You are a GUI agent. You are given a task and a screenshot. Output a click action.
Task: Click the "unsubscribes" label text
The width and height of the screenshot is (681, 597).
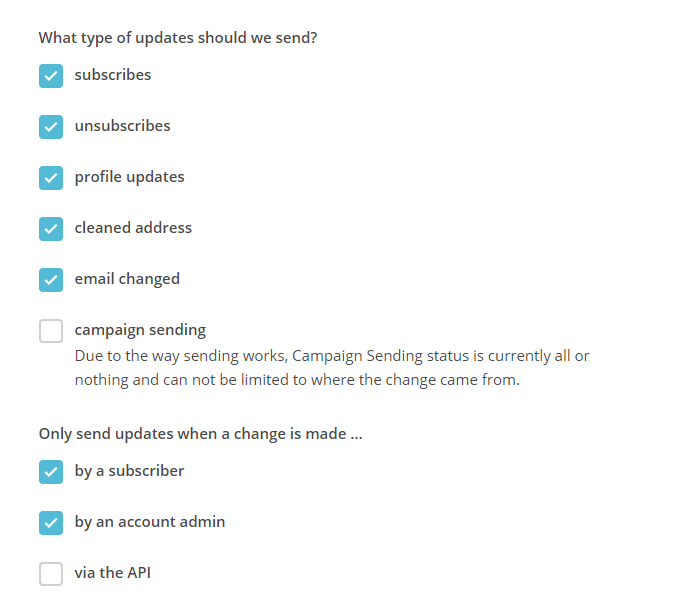pos(122,126)
